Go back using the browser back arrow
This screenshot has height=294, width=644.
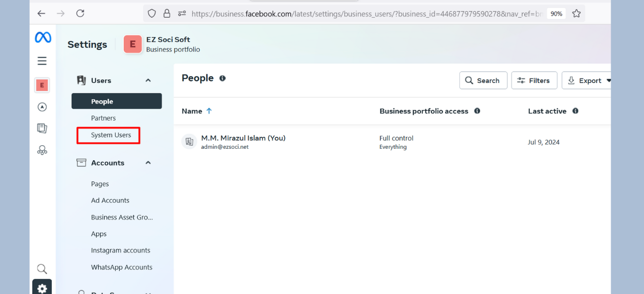coord(41,14)
